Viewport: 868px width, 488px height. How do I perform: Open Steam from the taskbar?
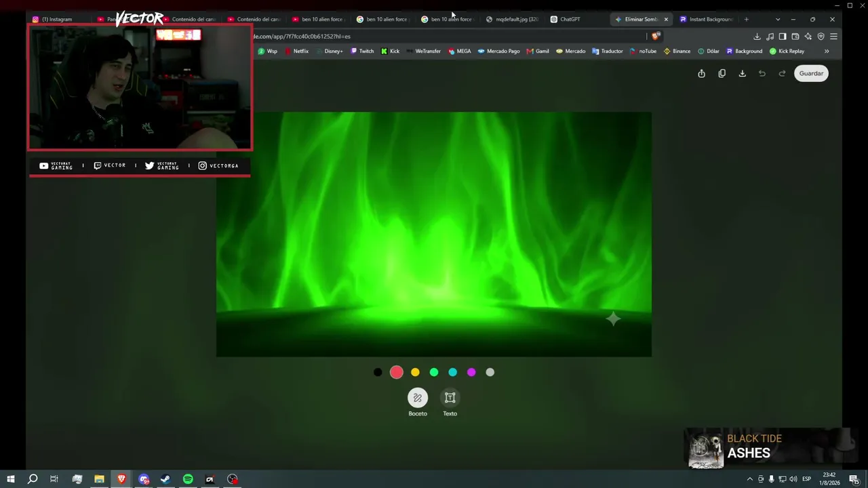click(x=165, y=479)
